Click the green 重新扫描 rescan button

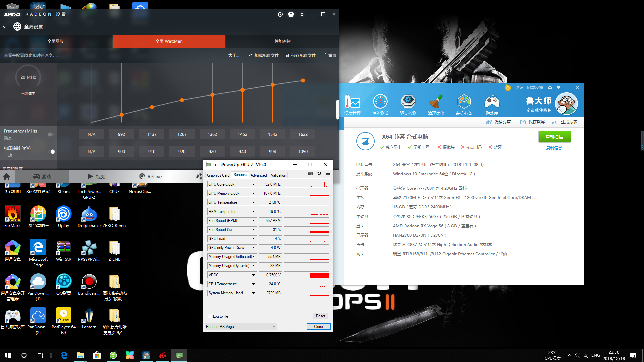(554, 137)
